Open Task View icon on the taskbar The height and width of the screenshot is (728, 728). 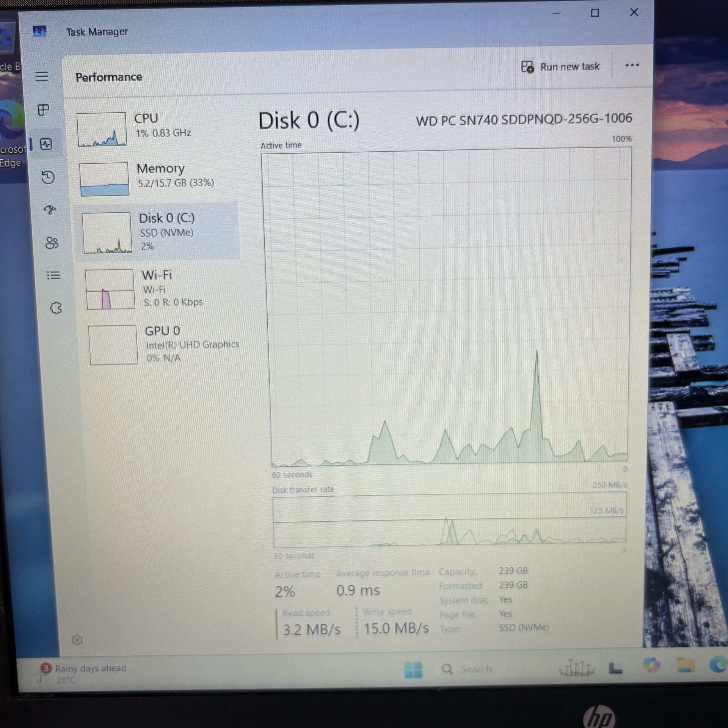click(x=615, y=668)
